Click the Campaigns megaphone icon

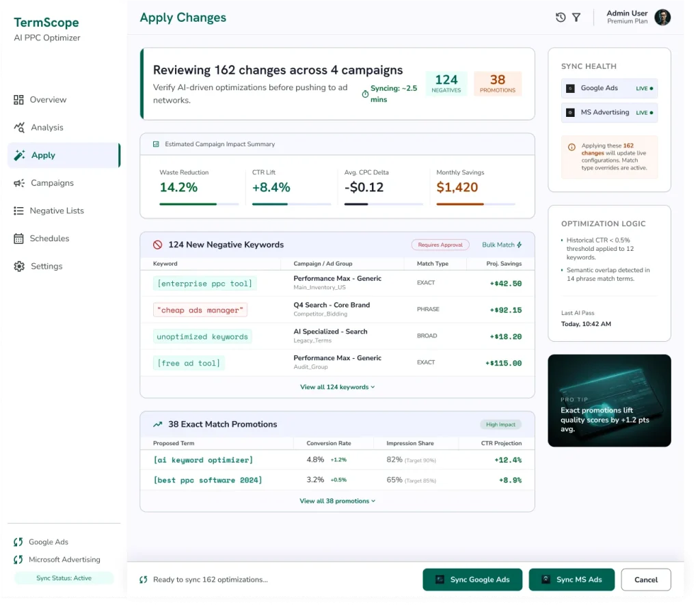pyautogui.click(x=19, y=183)
